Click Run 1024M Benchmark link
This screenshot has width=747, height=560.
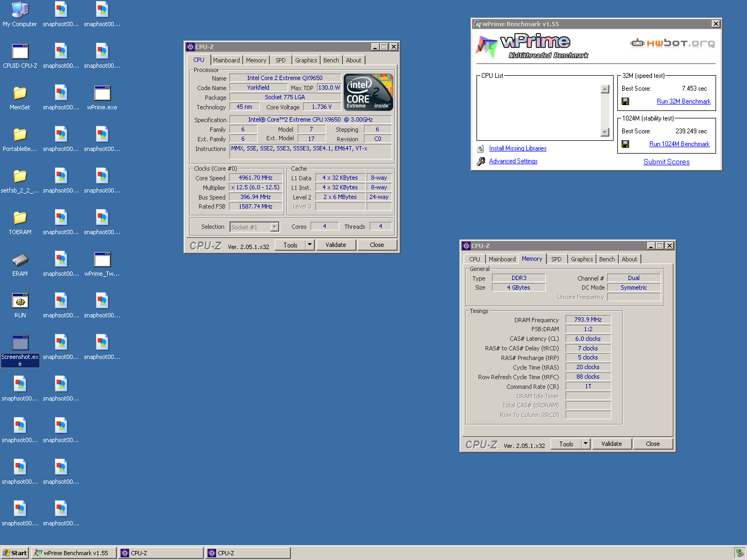(x=679, y=144)
